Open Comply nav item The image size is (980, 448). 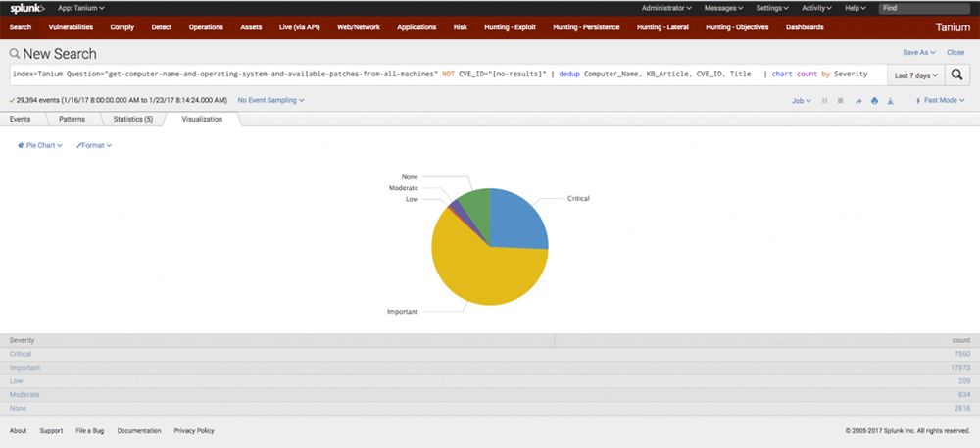pyautogui.click(x=122, y=27)
